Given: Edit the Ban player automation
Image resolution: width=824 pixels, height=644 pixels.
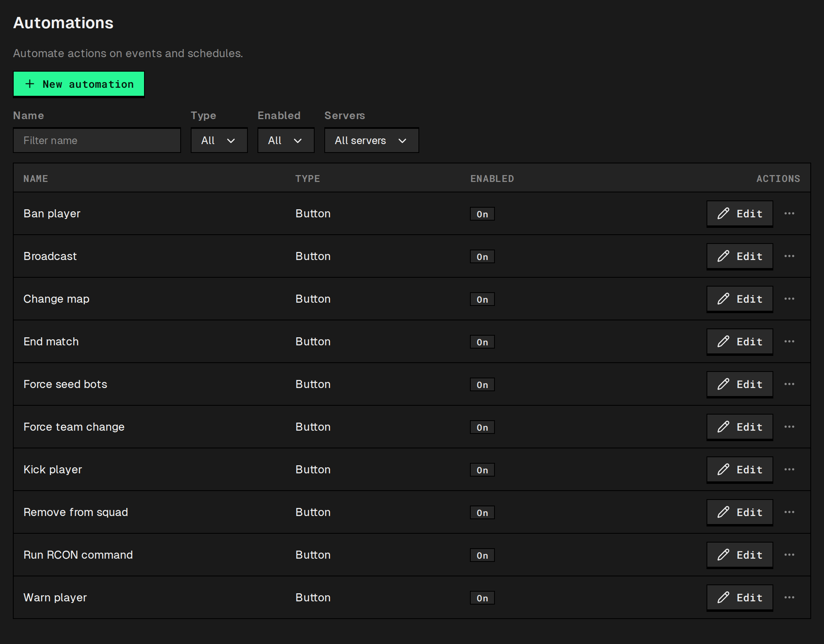Looking at the screenshot, I should [740, 214].
